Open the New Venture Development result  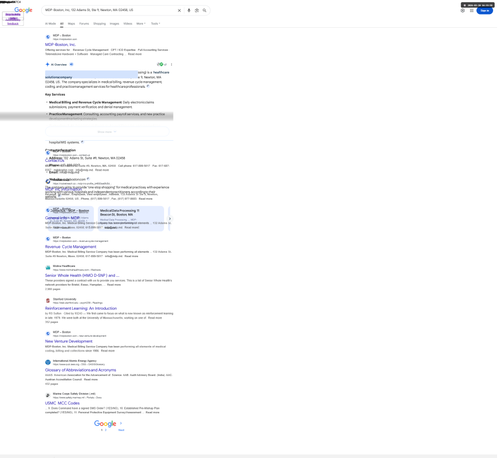tap(69, 341)
